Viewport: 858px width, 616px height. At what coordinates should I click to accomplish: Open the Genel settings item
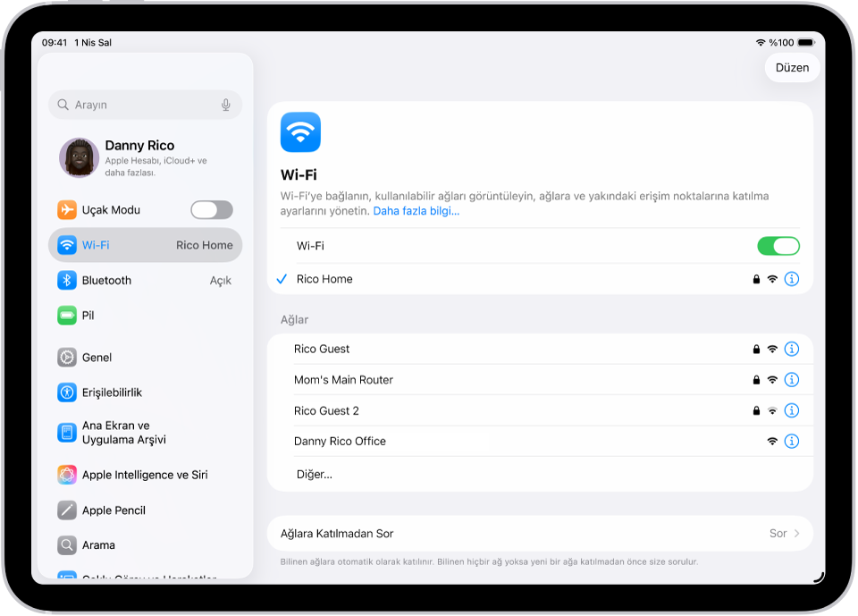pos(145,358)
